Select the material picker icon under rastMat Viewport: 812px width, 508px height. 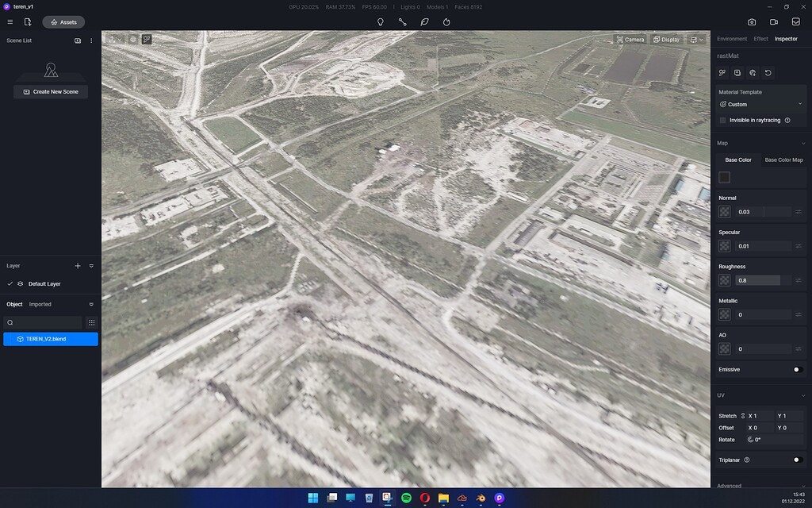[x=722, y=72]
